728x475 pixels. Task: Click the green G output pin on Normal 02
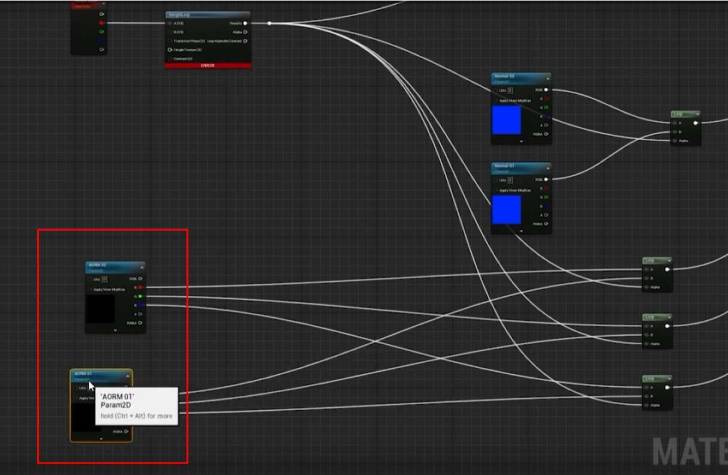coord(546,108)
